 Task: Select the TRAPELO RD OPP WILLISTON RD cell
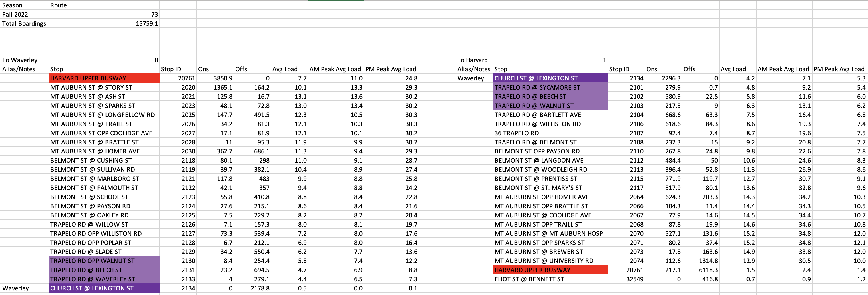pyautogui.click(x=104, y=233)
